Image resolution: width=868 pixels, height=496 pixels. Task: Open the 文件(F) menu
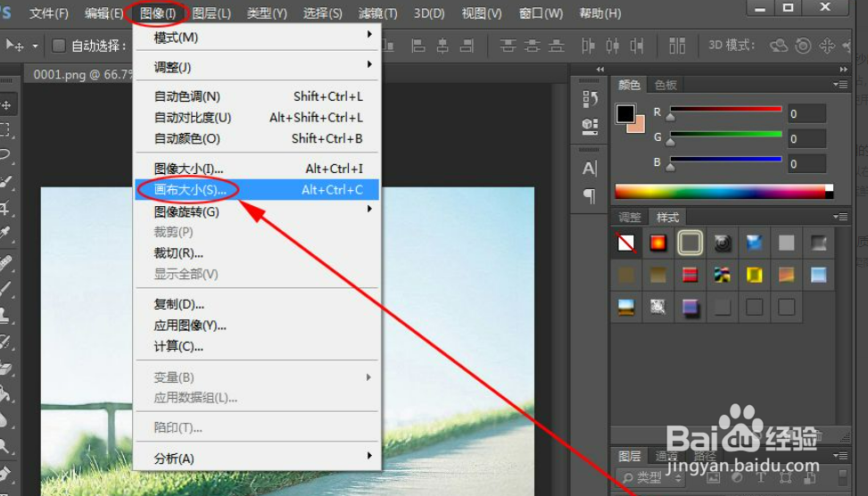click(49, 13)
